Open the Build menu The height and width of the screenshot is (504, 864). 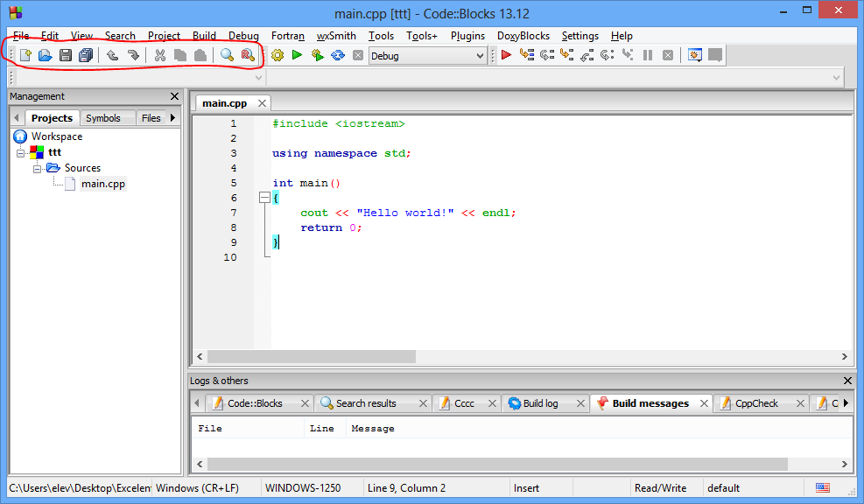pyautogui.click(x=205, y=36)
